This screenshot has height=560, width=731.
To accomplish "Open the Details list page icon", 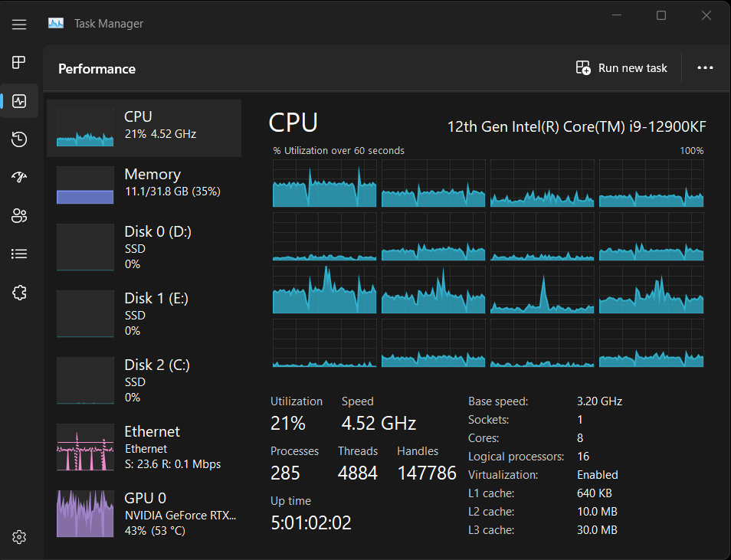I will click(19, 254).
